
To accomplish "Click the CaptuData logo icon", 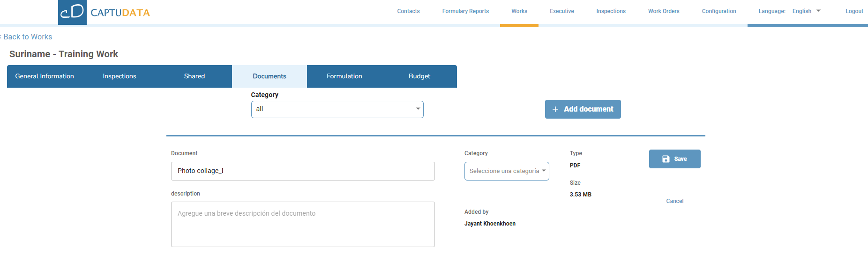I will pyautogui.click(x=72, y=12).
